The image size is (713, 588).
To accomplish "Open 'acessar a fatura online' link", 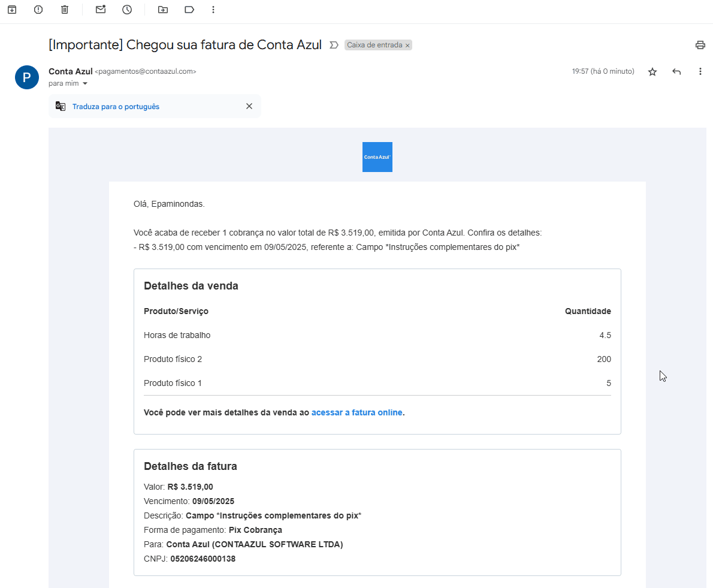I will click(356, 412).
